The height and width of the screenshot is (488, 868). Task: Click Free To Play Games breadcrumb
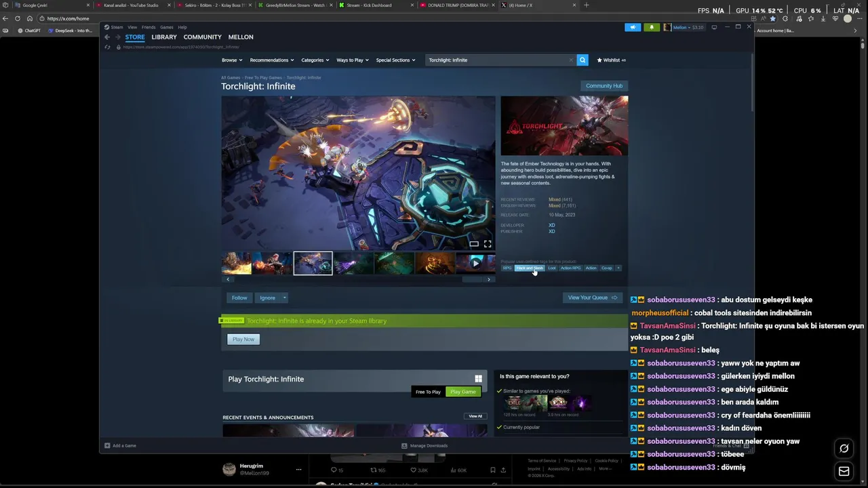[263, 77]
